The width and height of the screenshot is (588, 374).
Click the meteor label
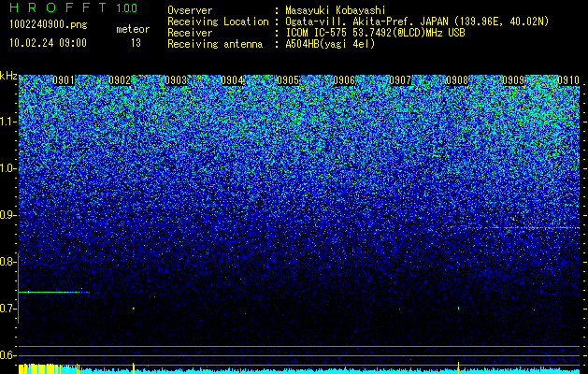[x=133, y=29]
